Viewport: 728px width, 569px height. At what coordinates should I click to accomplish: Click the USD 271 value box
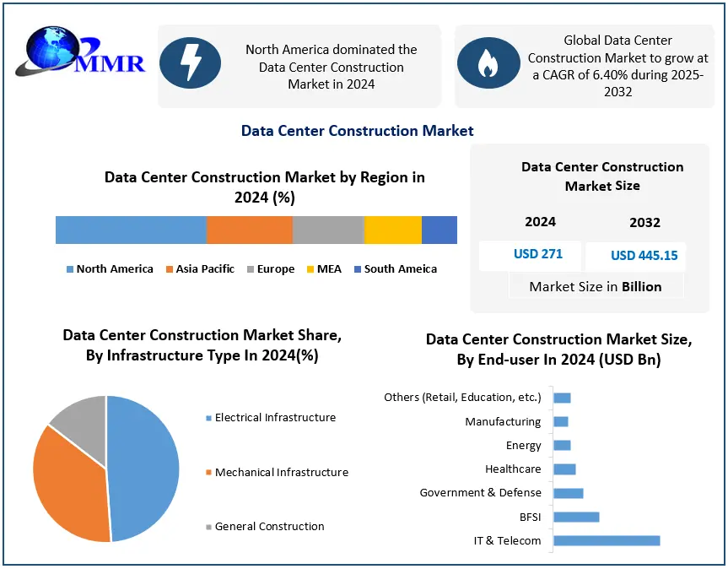tap(537, 254)
